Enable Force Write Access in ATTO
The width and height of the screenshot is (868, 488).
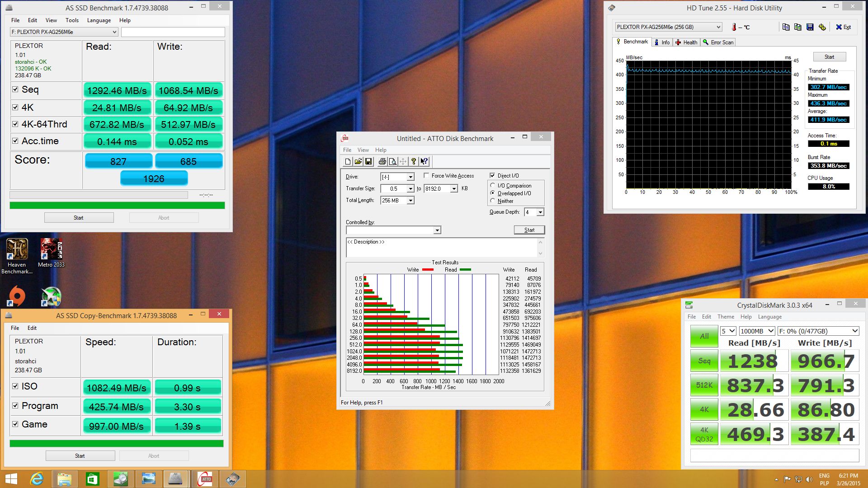click(x=426, y=175)
